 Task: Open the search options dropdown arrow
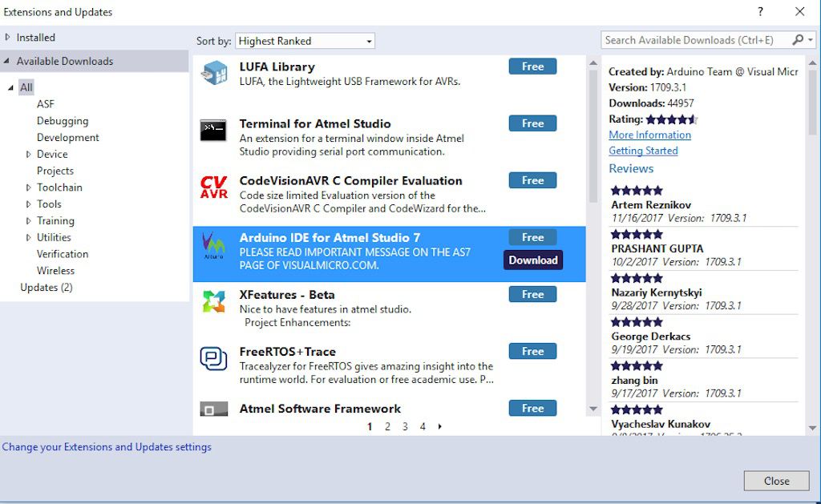click(x=811, y=40)
